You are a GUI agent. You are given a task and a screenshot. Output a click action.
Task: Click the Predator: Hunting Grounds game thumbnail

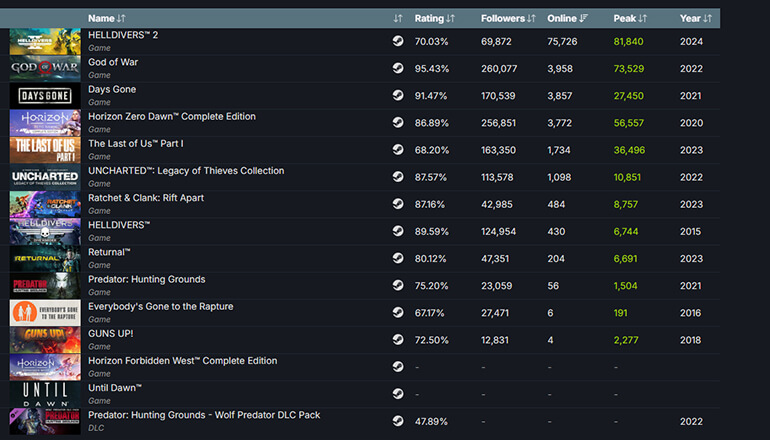45,285
